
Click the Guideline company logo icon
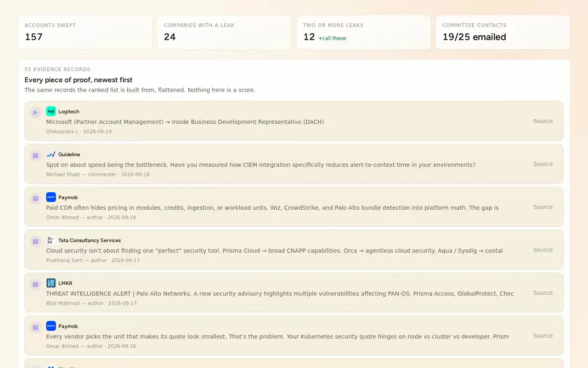[x=51, y=154]
